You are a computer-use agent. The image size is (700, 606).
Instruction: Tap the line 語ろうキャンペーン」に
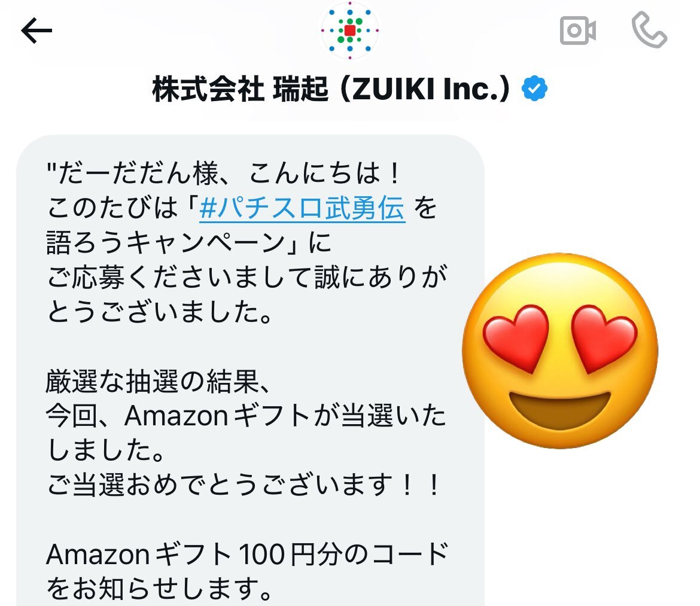189,243
